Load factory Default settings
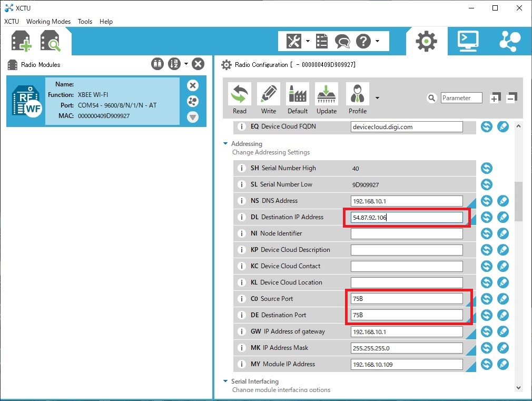This screenshot has height=401, width=532. [297, 99]
